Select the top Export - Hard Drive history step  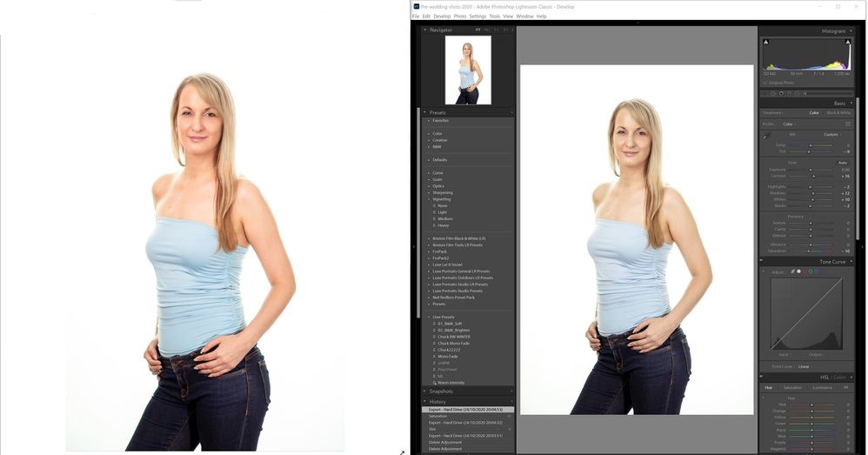[x=468, y=410]
